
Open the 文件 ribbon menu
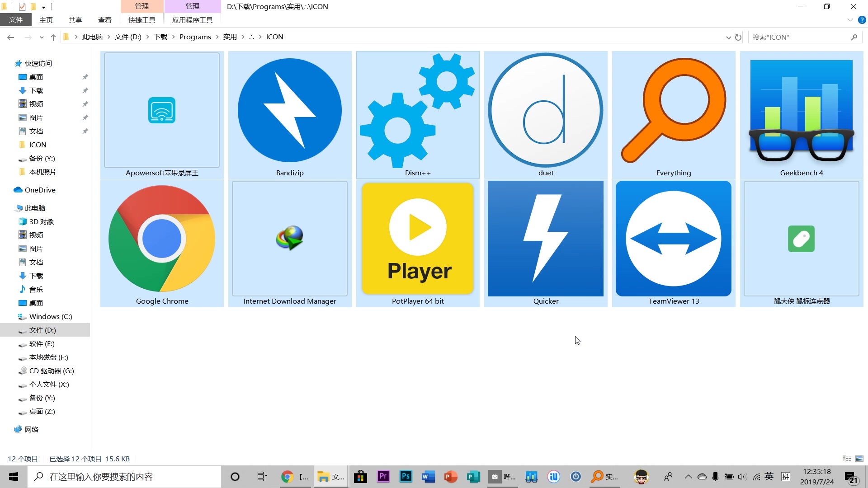coord(16,20)
